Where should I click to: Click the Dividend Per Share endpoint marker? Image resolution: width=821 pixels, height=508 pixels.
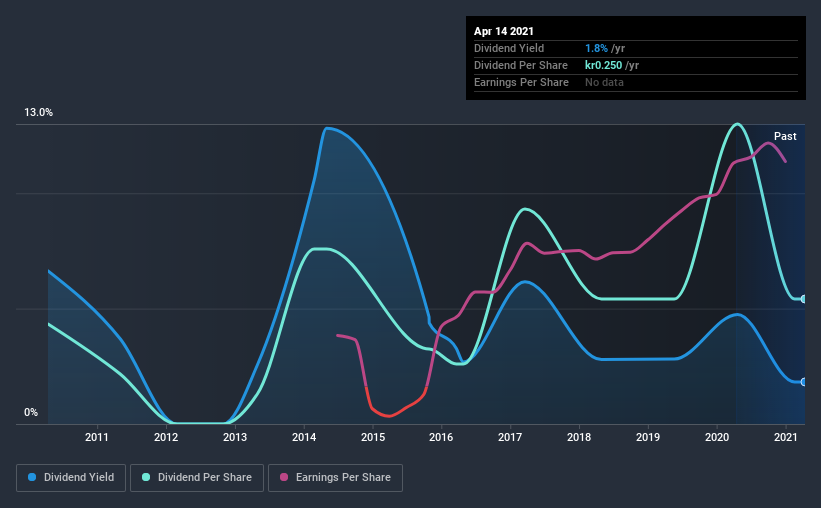coord(803,299)
